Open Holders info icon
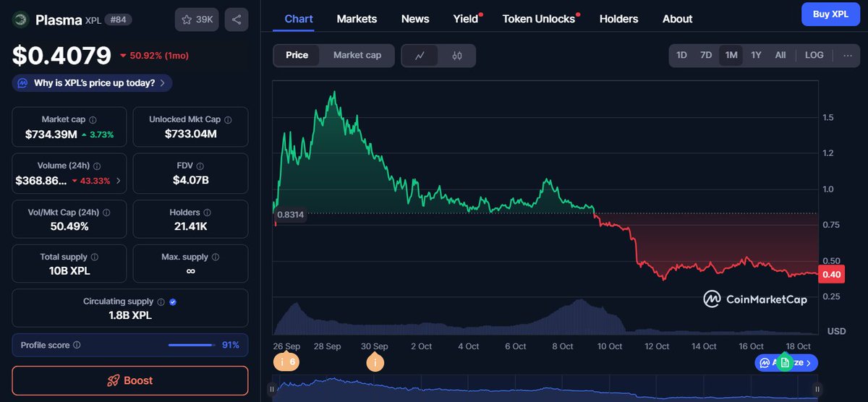The width and height of the screenshot is (868, 402). 207,213
